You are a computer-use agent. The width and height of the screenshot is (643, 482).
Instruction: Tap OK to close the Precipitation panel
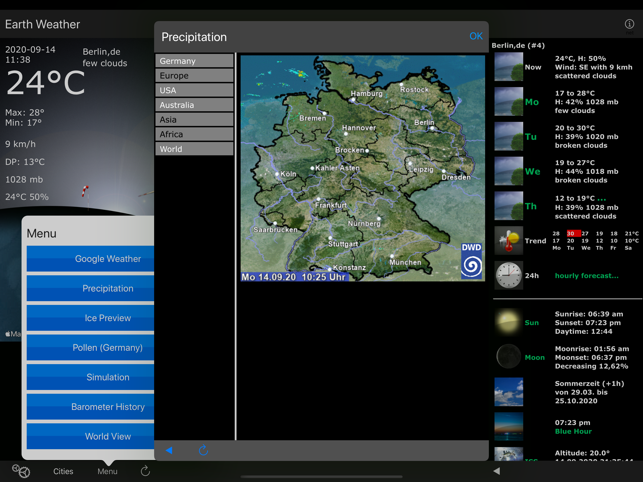coord(476,36)
